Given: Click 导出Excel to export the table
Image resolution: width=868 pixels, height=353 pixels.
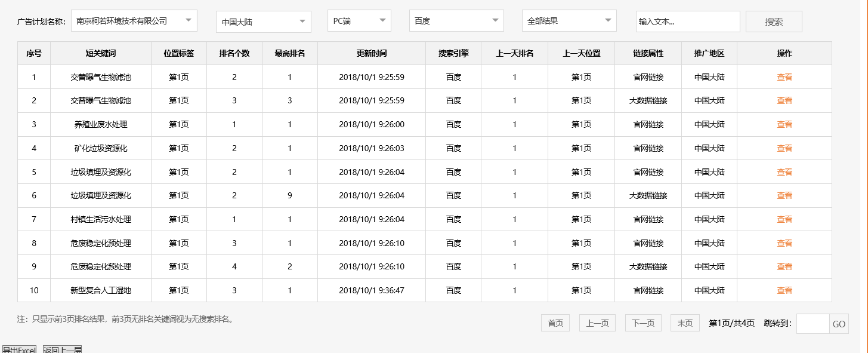Looking at the screenshot, I should point(20,348).
